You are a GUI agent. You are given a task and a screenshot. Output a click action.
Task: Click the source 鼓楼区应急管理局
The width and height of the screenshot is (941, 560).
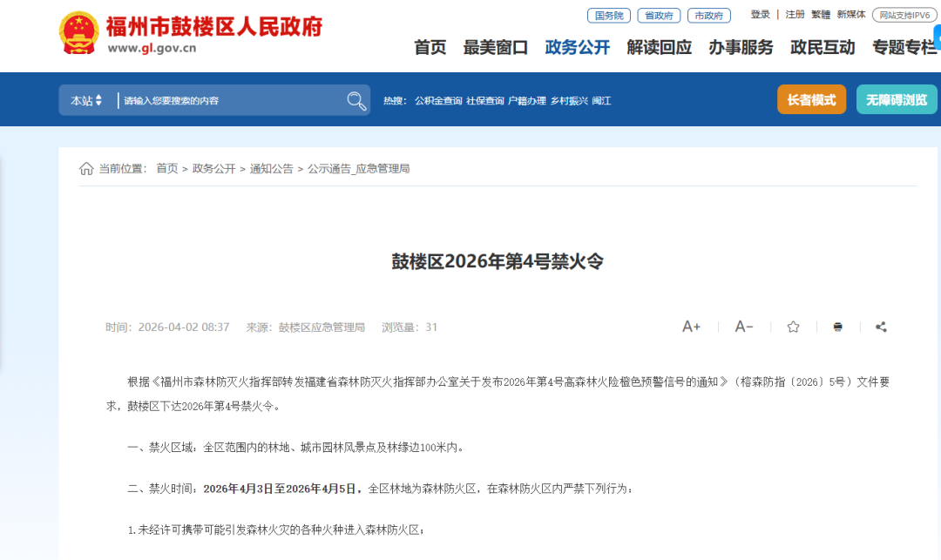[x=322, y=327]
